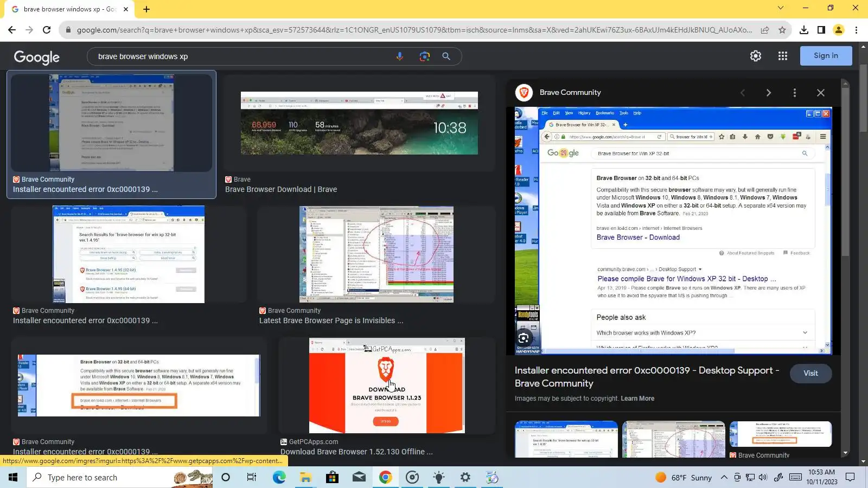Toggle the Chrome side panel
Viewport: 868px width, 488px height.
821,30
